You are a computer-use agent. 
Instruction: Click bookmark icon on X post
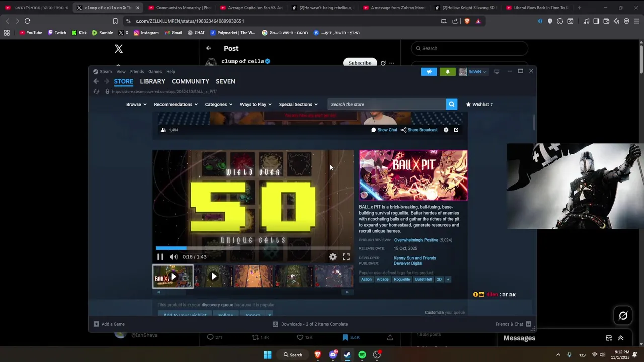click(x=345, y=337)
